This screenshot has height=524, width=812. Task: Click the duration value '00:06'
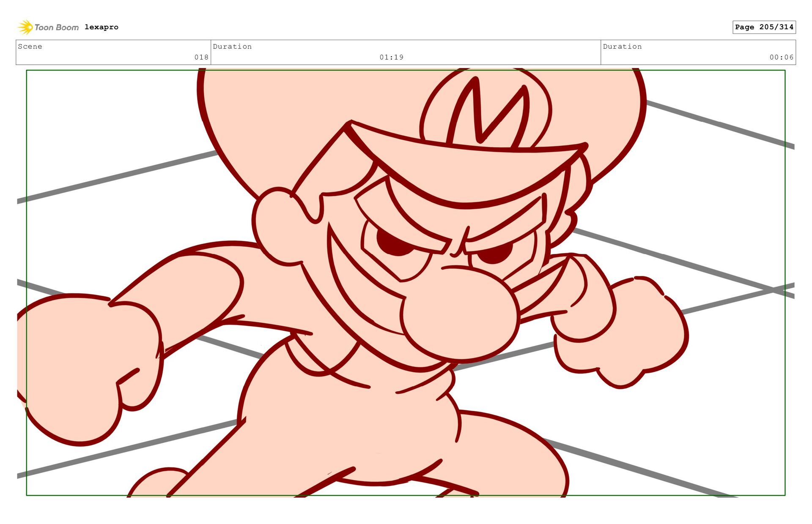click(x=782, y=57)
